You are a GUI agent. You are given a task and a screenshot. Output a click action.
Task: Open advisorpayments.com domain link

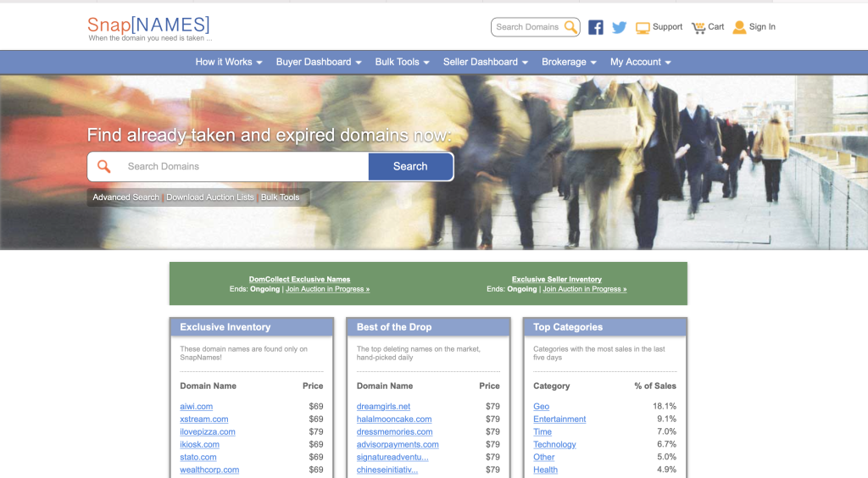(x=398, y=444)
